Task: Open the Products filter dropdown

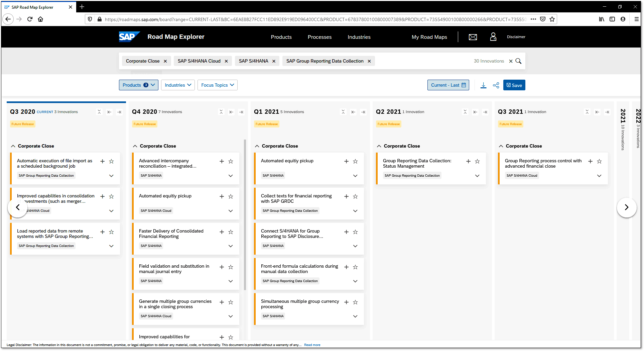Action: click(139, 85)
